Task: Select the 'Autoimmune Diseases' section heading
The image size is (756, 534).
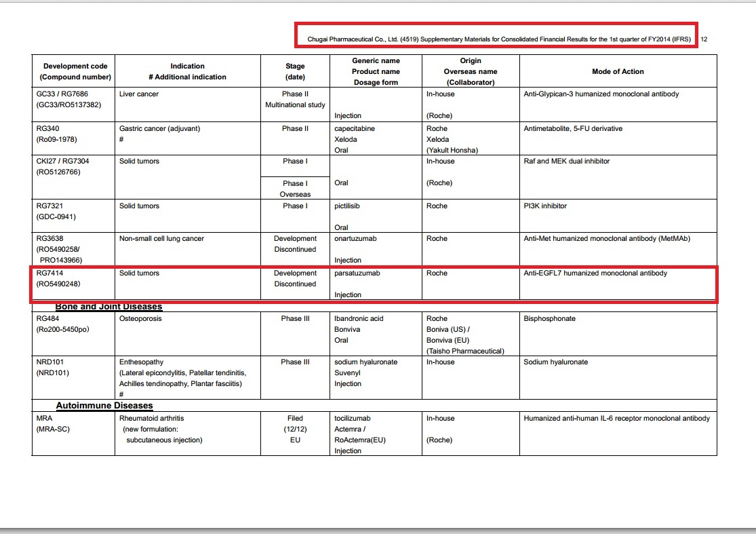Action: [104, 406]
